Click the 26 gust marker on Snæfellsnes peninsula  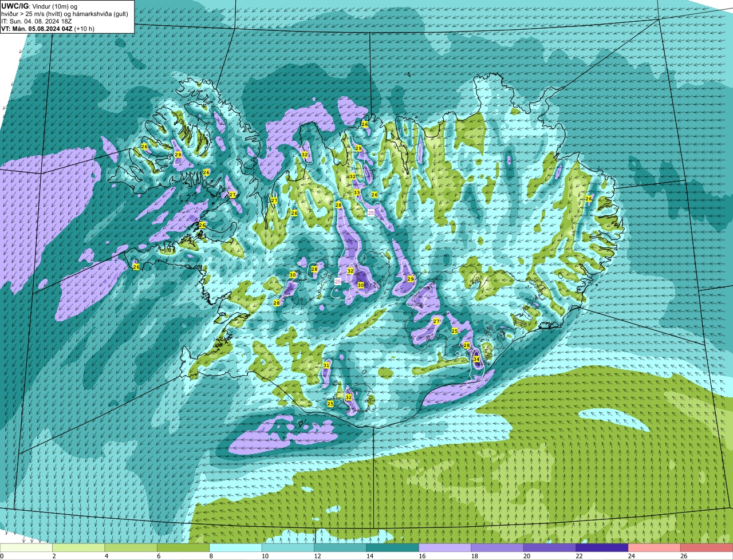(136, 267)
